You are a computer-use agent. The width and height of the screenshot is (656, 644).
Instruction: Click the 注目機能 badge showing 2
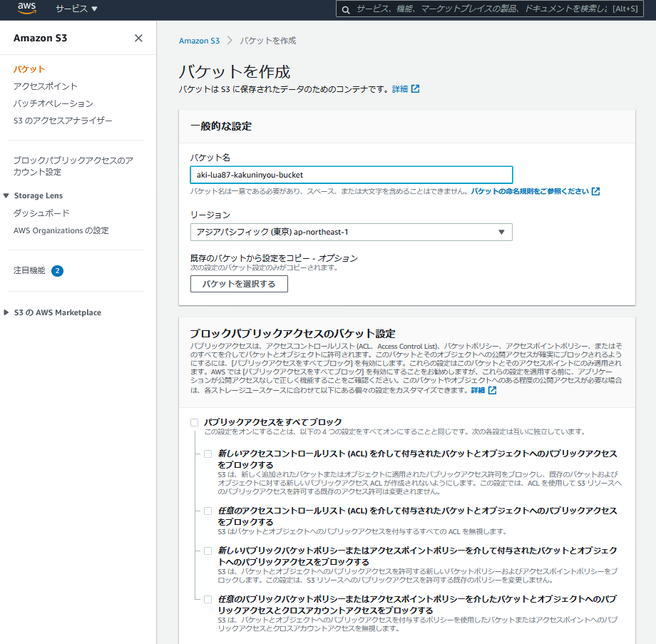point(57,271)
